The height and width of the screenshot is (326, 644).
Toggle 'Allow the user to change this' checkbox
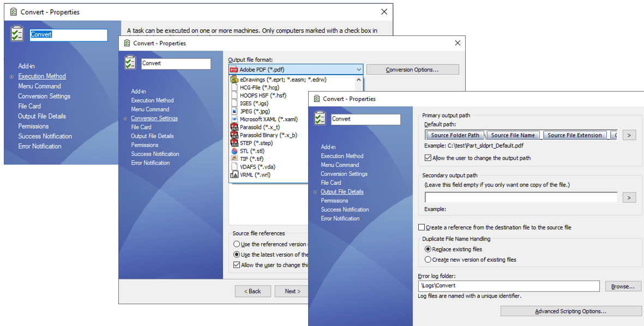(x=237, y=265)
